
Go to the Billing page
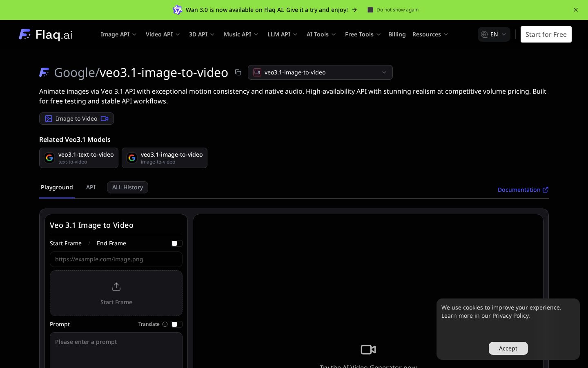point(397,34)
